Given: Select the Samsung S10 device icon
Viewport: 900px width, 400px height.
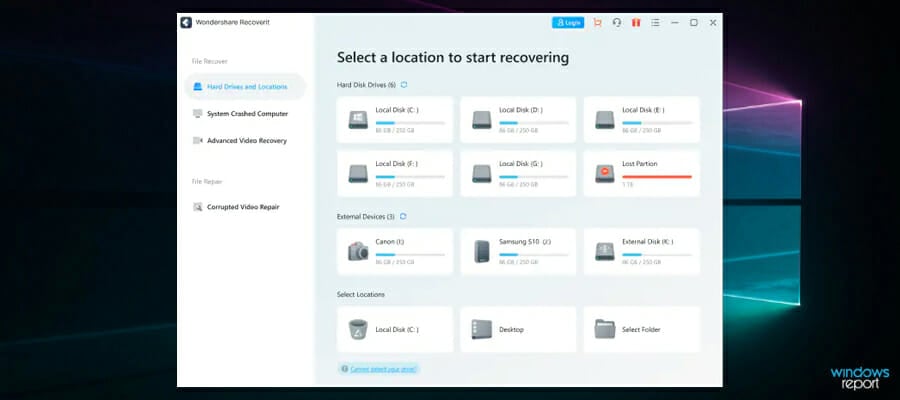Looking at the screenshot, I should [x=482, y=251].
